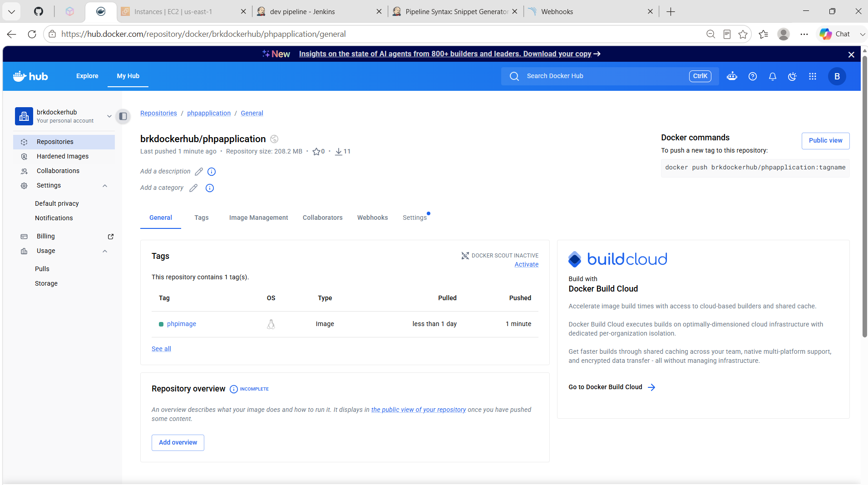Screen dimensions: 868x485
Task: Switch to the Webhooks repository tab
Action: point(372,218)
